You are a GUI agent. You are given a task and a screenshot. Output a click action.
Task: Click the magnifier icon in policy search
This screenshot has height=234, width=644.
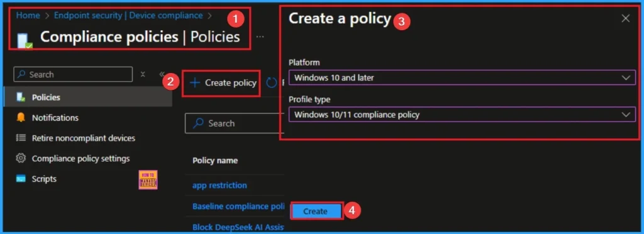point(199,123)
